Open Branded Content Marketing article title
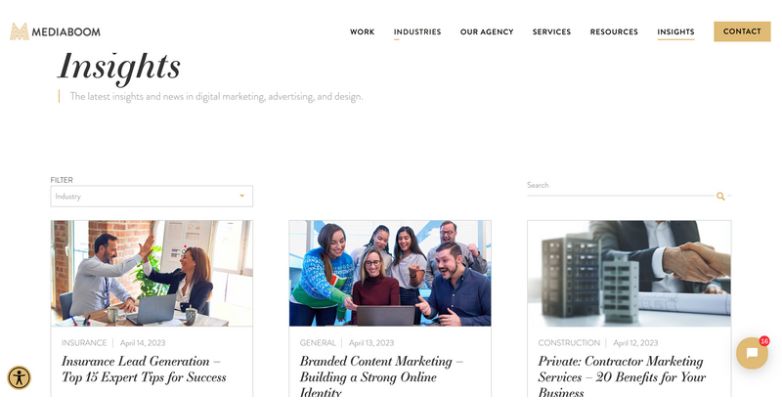 tap(382, 377)
